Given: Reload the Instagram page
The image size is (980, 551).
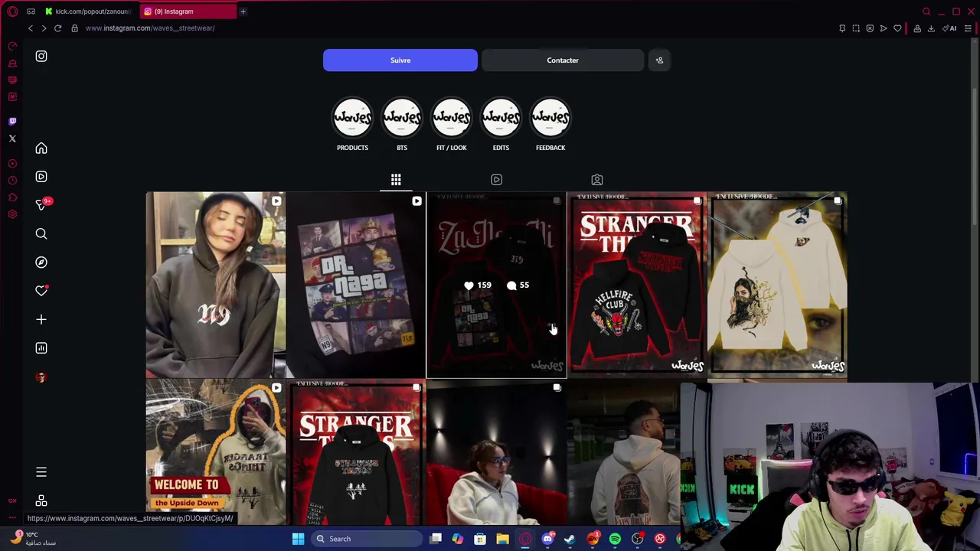Looking at the screenshot, I should click(x=57, y=28).
